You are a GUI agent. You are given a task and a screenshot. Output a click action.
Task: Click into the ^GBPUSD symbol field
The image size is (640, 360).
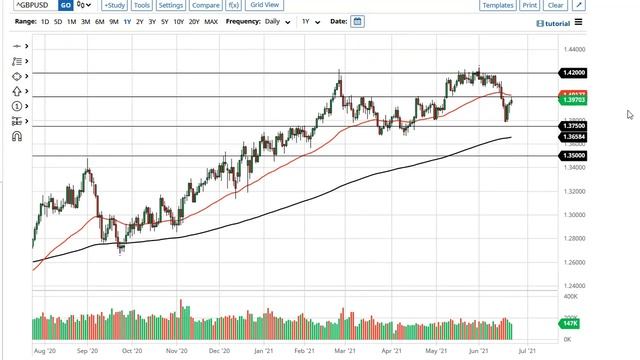[35, 5]
